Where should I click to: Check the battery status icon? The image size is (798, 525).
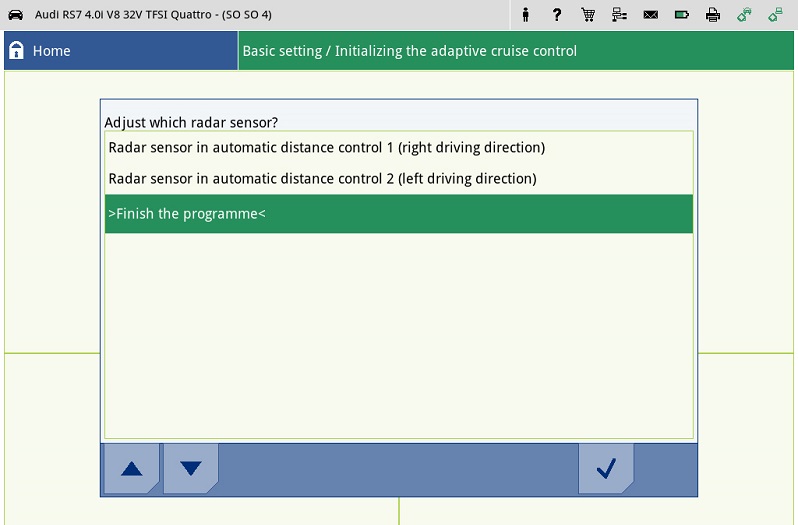(x=681, y=15)
